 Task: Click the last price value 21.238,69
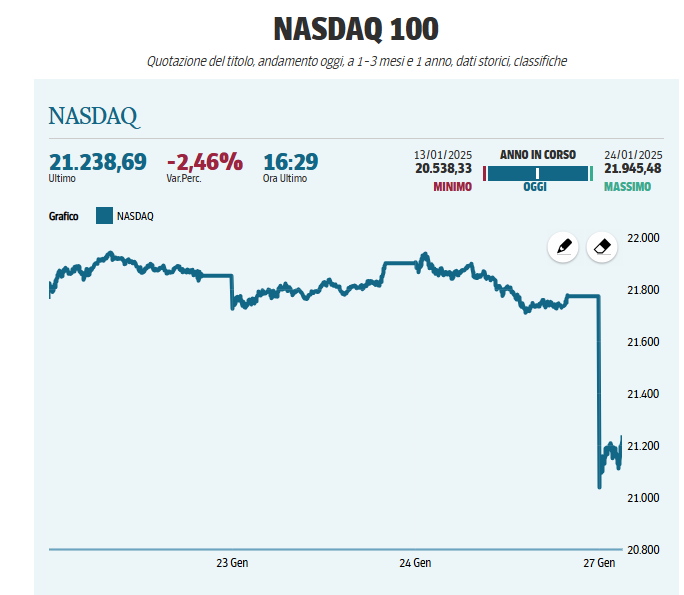click(x=97, y=162)
